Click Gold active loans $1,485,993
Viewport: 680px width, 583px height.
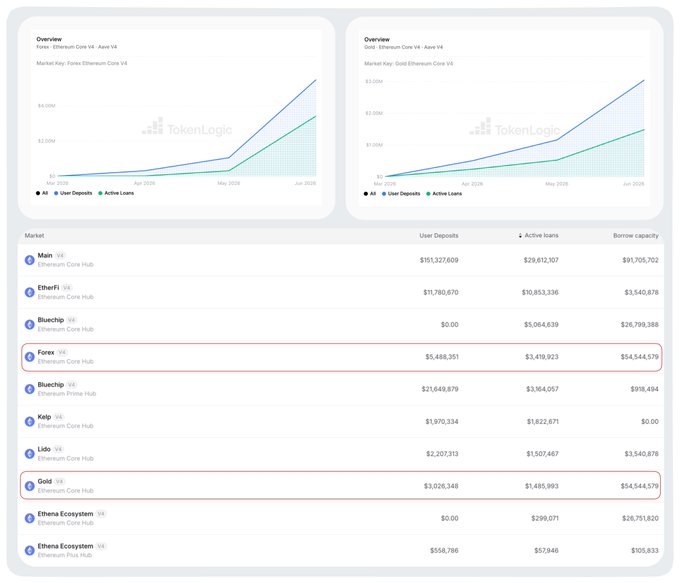click(542, 486)
